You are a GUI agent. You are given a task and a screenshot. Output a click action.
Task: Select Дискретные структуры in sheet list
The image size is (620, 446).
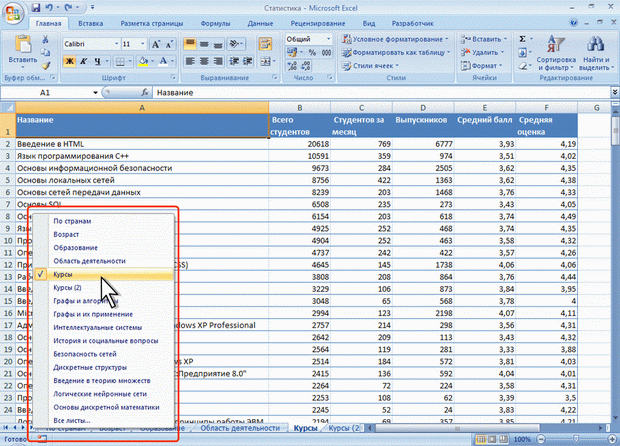coord(88,368)
